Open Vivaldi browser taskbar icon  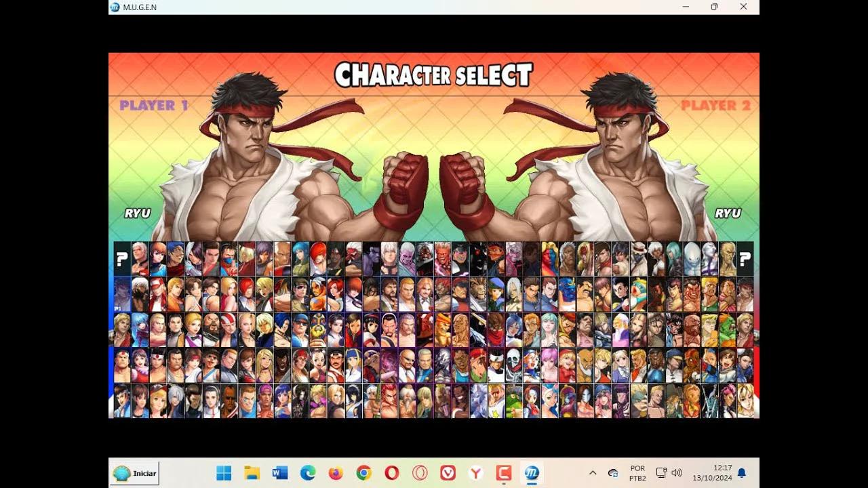point(448,473)
